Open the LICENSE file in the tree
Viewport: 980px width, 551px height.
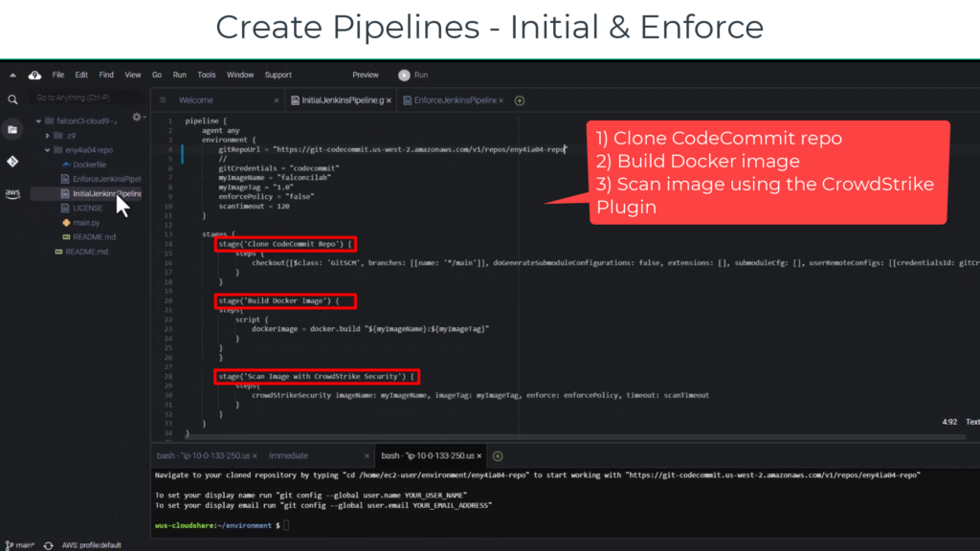point(87,208)
